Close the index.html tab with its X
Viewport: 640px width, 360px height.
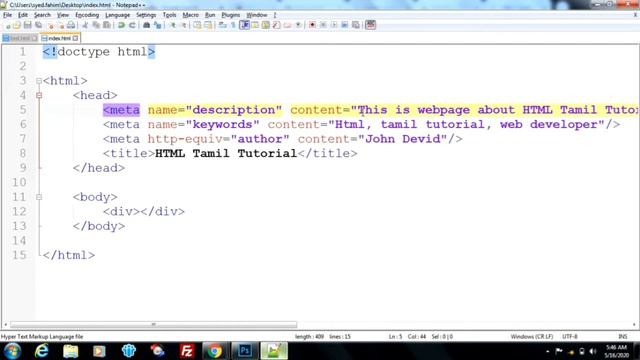(76, 38)
